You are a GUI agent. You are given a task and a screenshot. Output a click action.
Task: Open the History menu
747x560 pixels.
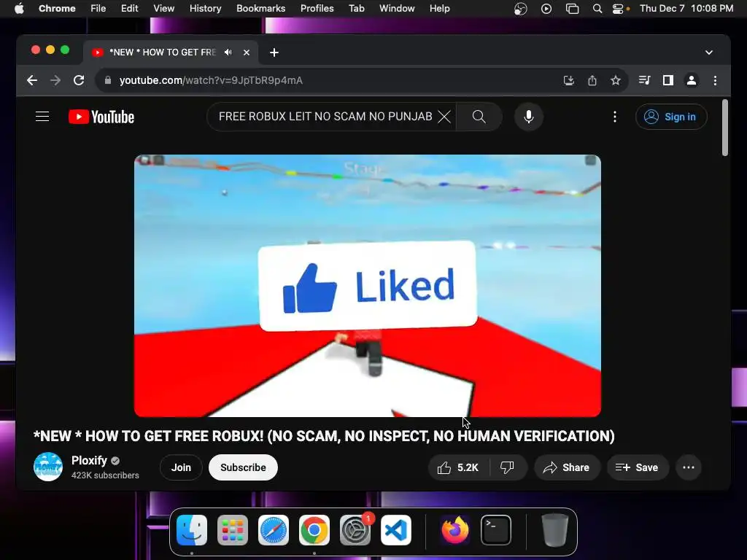point(205,9)
